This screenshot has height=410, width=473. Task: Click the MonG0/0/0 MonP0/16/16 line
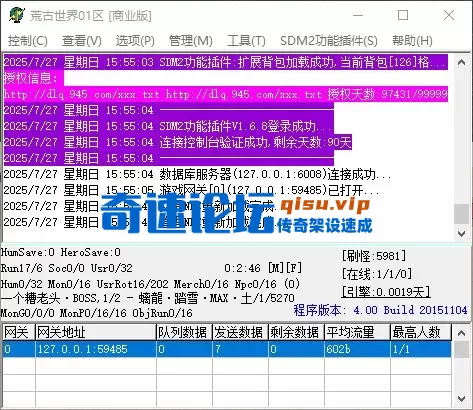[x=97, y=313]
